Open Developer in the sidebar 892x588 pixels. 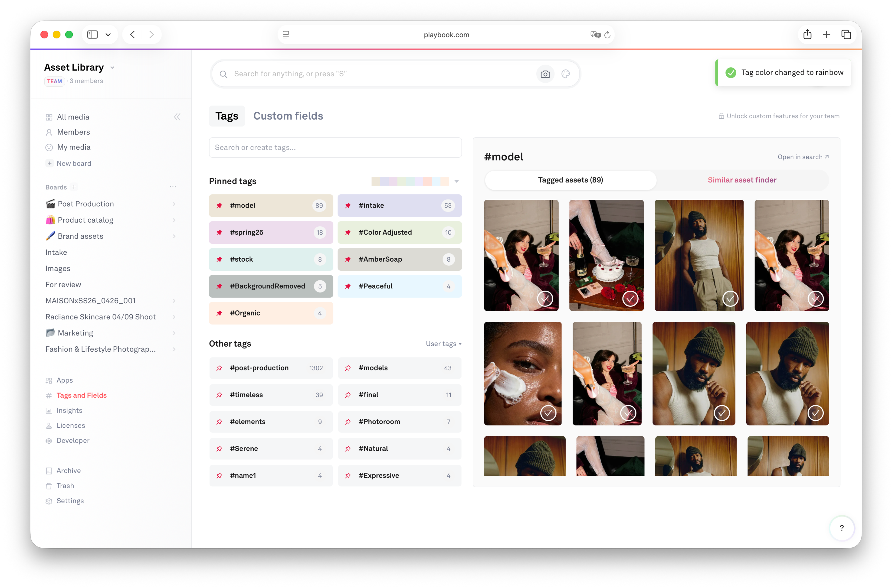(x=73, y=440)
